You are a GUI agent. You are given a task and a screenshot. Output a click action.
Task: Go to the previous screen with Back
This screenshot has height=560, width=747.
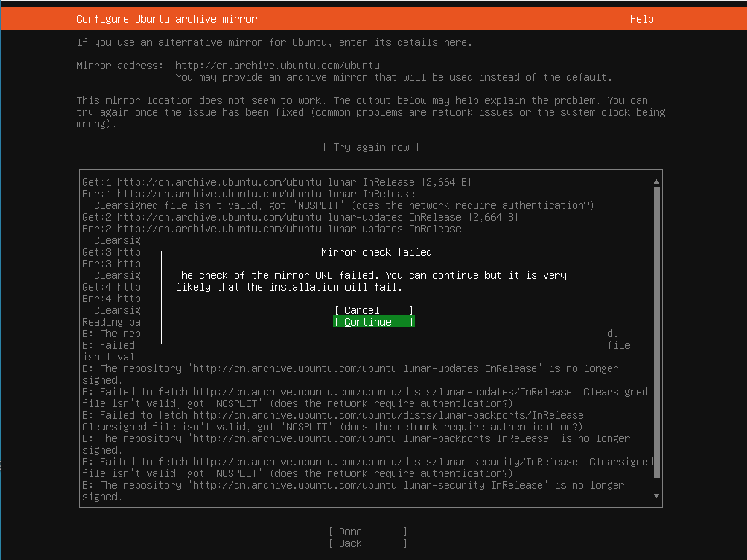point(368,543)
